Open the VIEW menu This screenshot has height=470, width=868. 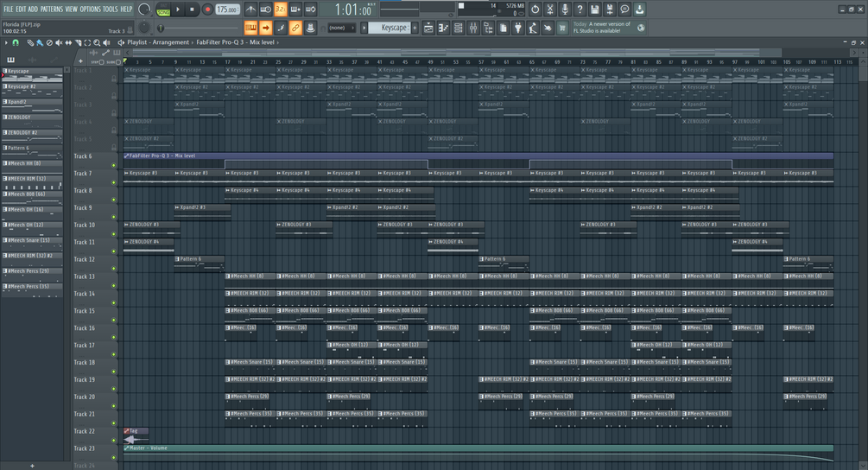72,9
